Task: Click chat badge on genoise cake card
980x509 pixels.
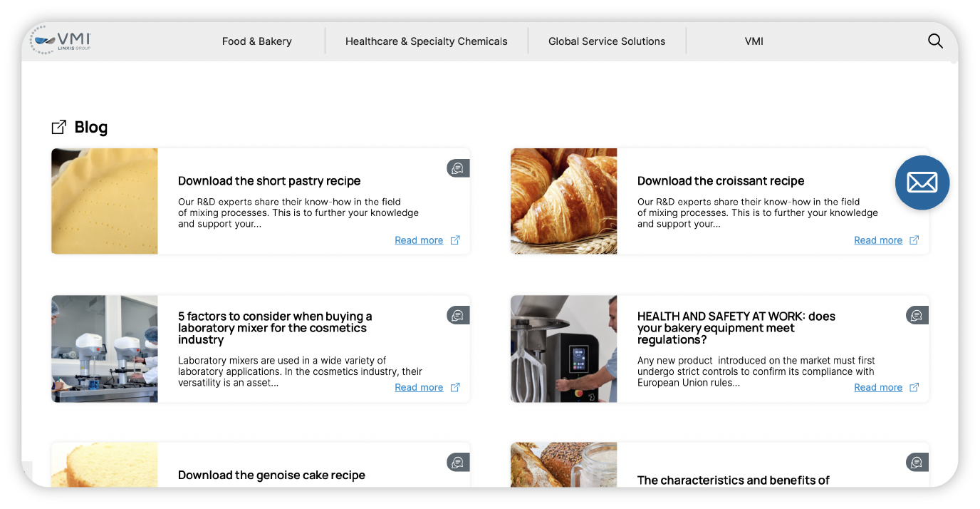Action: click(x=458, y=462)
